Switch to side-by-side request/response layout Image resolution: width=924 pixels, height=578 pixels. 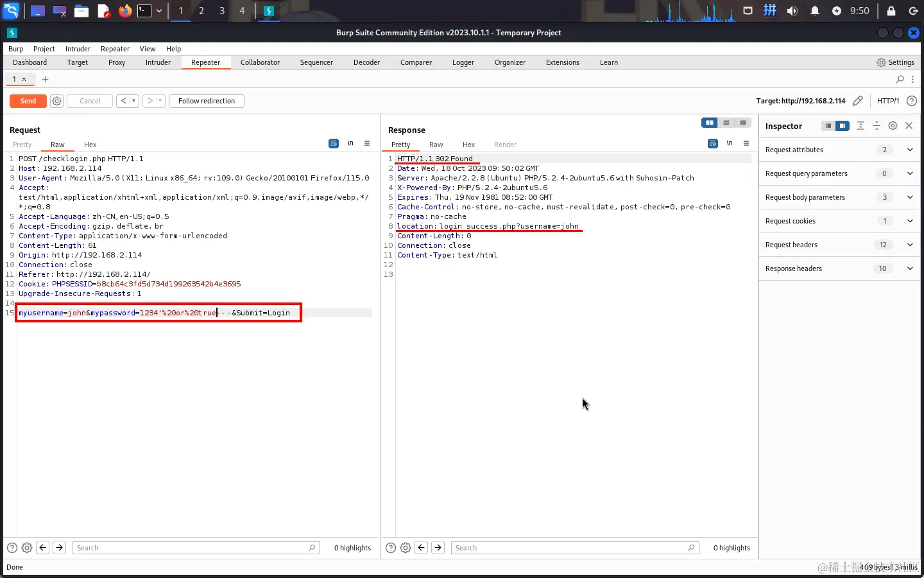pos(710,123)
